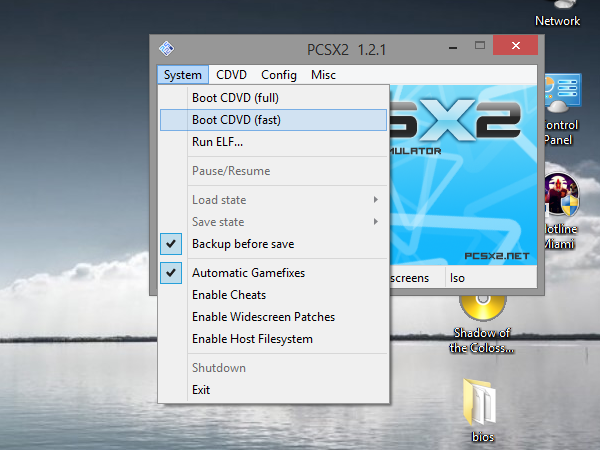The image size is (600, 450).
Task: Toggle Automatic Gamefixes checkmark
Action: (171, 273)
